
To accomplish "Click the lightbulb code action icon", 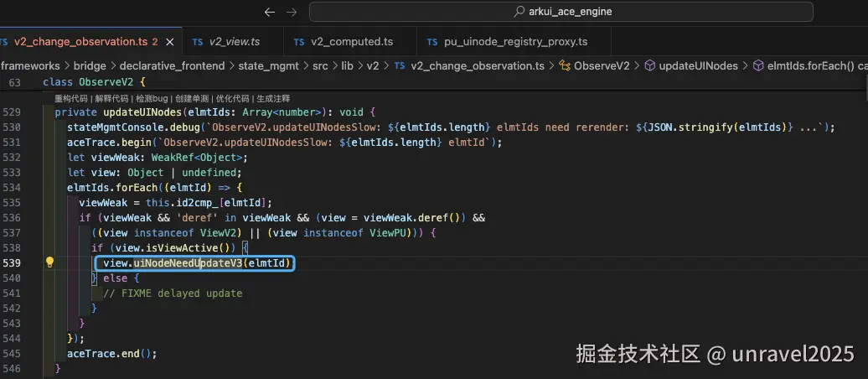I will pyautogui.click(x=49, y=262).
